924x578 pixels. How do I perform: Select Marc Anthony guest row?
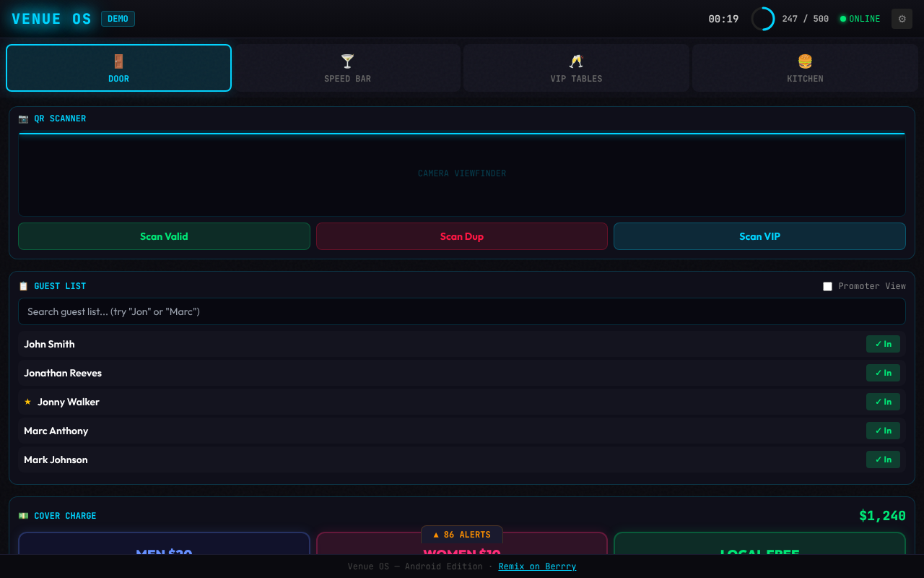pos(462,431)
